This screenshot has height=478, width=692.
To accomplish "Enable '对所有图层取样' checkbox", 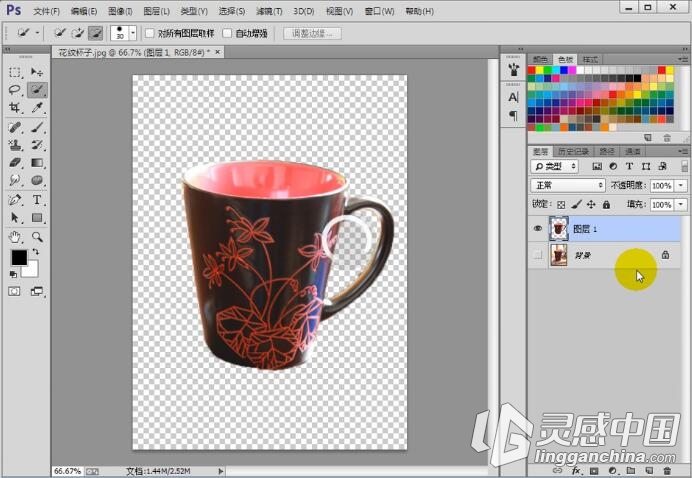I will 150,33.
